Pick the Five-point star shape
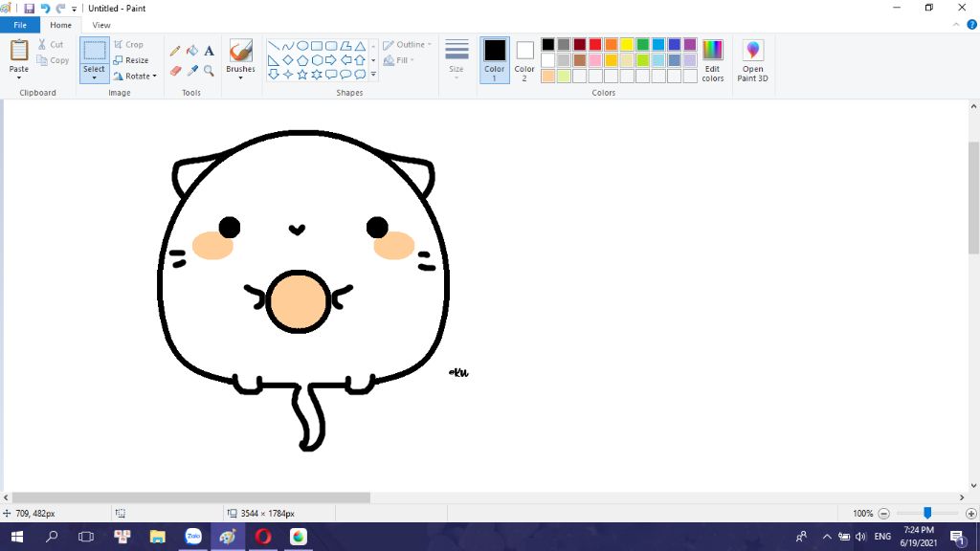This screenshot has width=980, height=551. [x=301, y=75]
